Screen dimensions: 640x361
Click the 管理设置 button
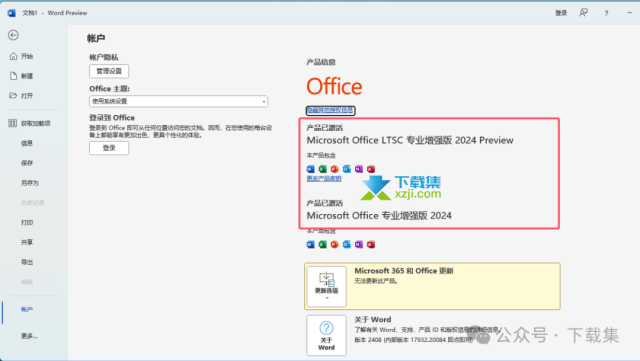click(109, 71)
